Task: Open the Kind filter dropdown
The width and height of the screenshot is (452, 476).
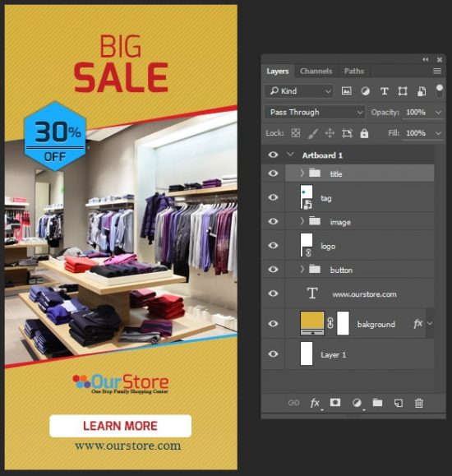Action: (298, 91)
